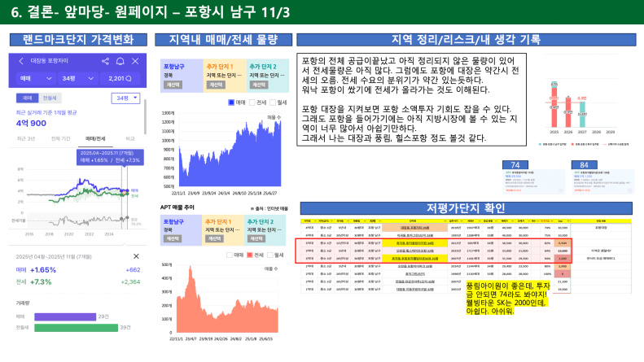Screen dimensions: 644x362
Task: Toggle the 전세 checkbox on the blue chart
Action: (252, 102)
